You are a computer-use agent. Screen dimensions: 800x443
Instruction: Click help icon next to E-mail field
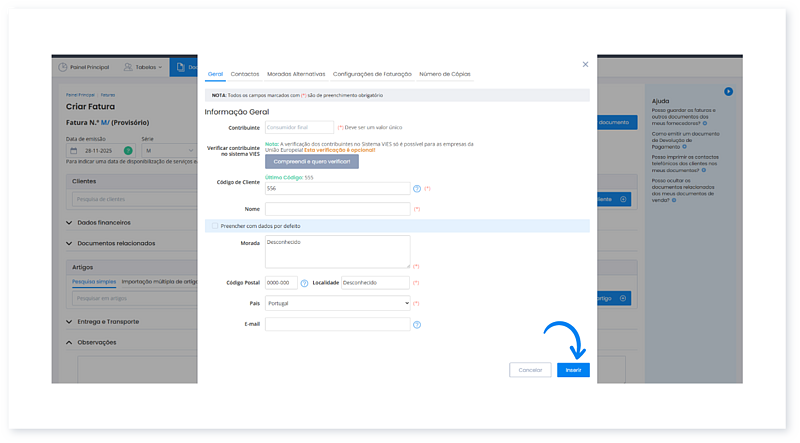click(417, 324)
